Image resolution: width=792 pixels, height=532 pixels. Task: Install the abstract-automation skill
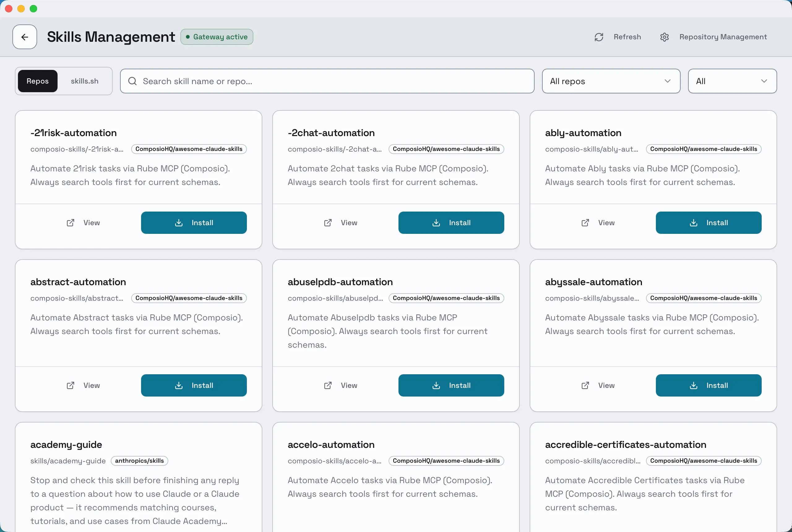tap(194, 385)
